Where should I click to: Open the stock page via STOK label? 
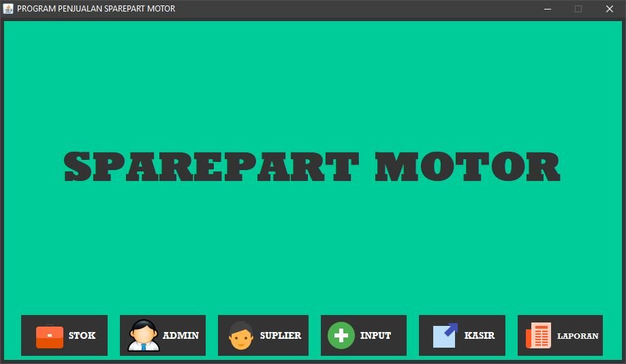pos(82,335)
